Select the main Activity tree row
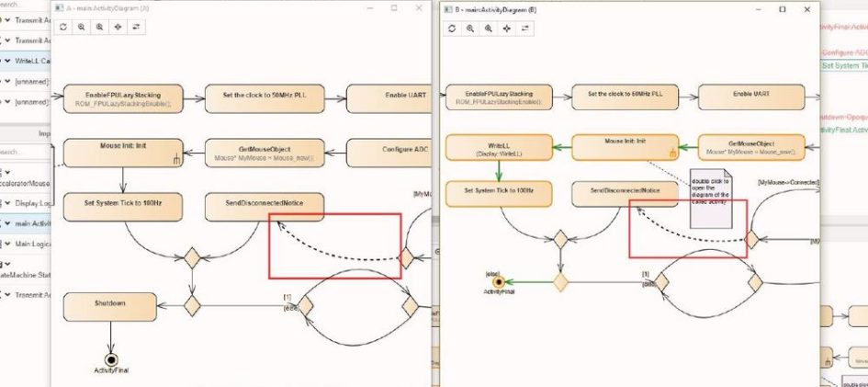The image size is (868, 387). 26,223
